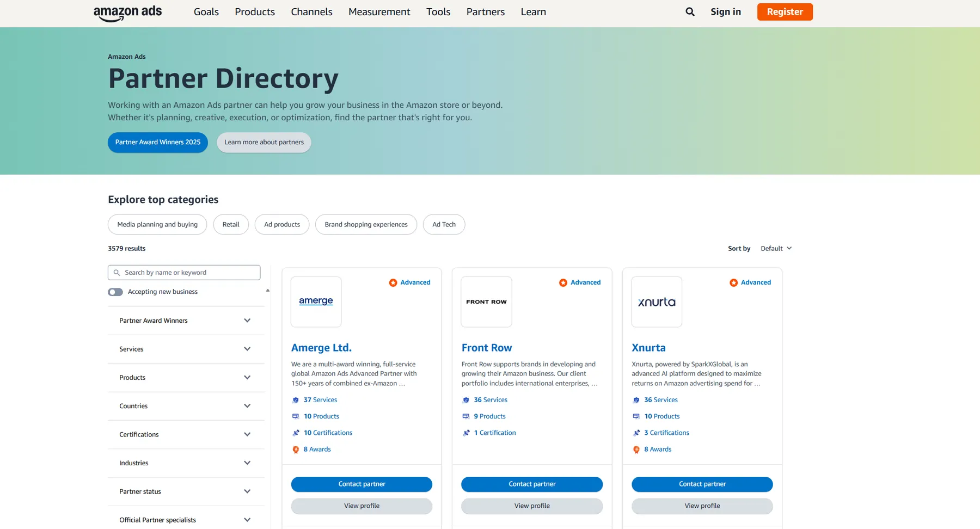The height and width of the screenshot is (529, 980).
Task: Expand the Official Partner specialists filter
Action: pyautogui.click(x=186, y=520)
